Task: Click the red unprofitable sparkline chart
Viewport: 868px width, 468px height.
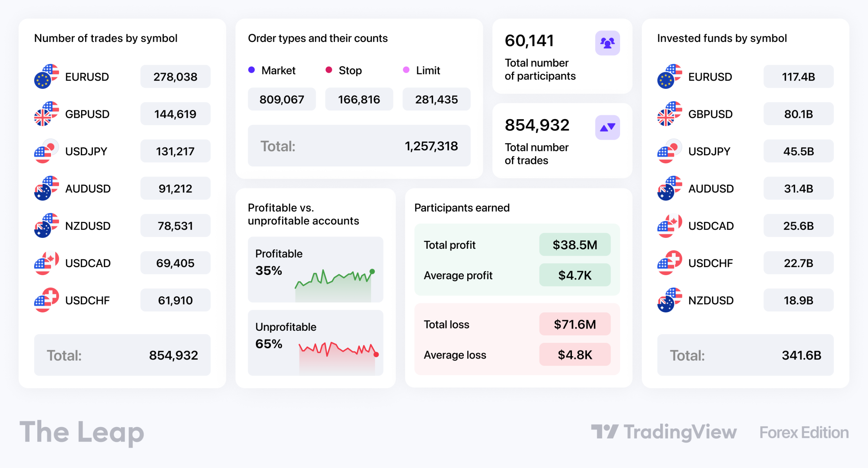Action: point(339,358)
